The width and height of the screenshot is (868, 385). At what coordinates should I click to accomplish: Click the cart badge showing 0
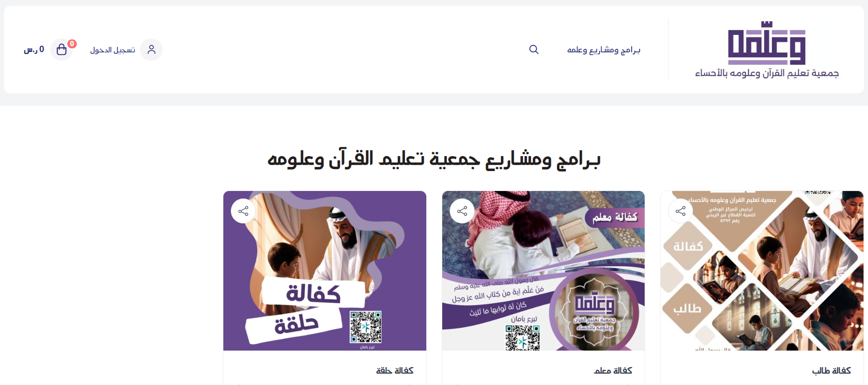click(x=72, y=44)
